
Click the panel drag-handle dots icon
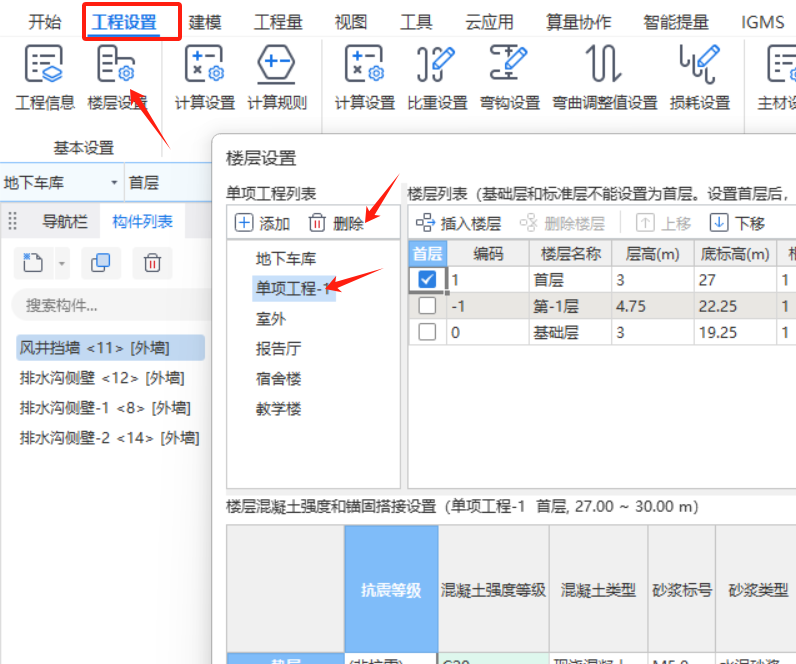click(13, 221)
